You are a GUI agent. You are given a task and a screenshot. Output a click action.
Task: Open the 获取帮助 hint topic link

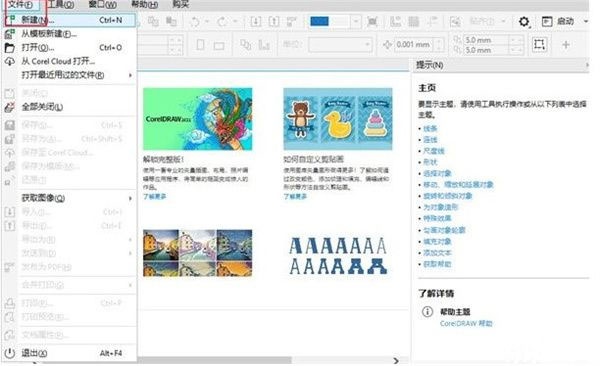[437, 264]
